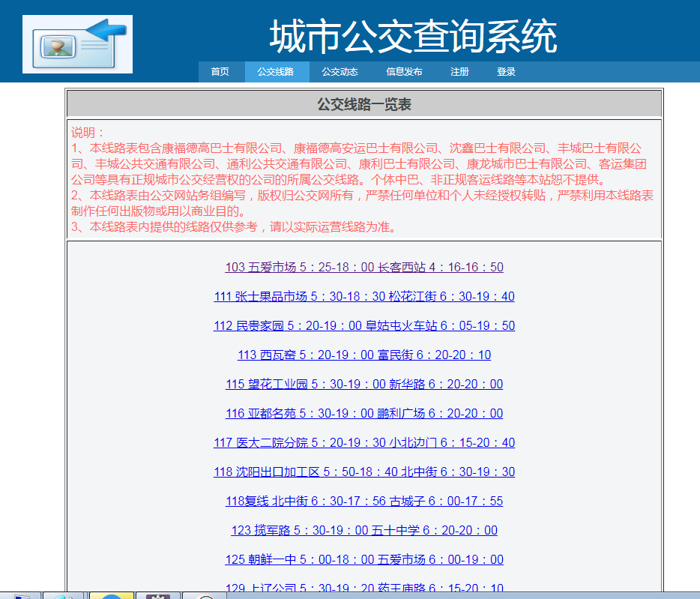700x599 pixels.
Task: Open route 113 西瓦窑 link
Action: point(364,355)
